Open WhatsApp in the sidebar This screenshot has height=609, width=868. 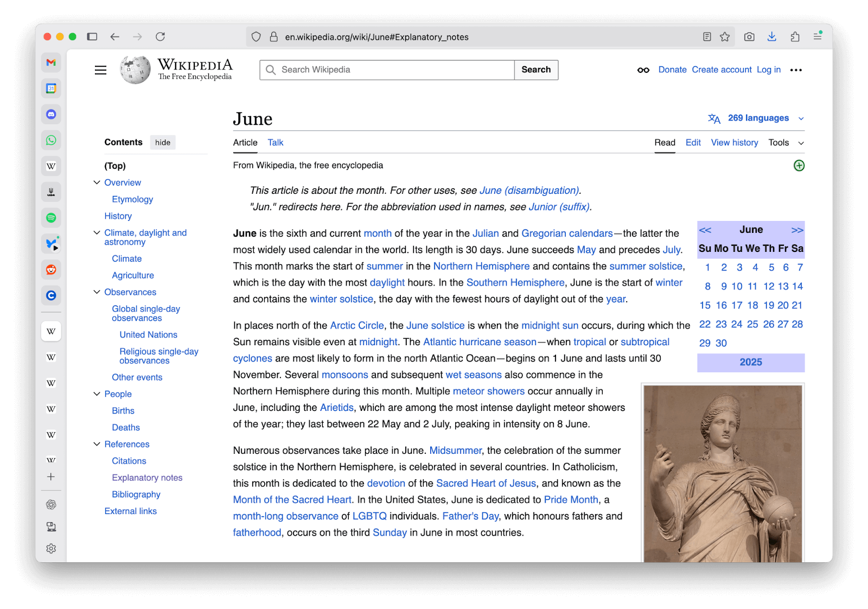point(51,140)
